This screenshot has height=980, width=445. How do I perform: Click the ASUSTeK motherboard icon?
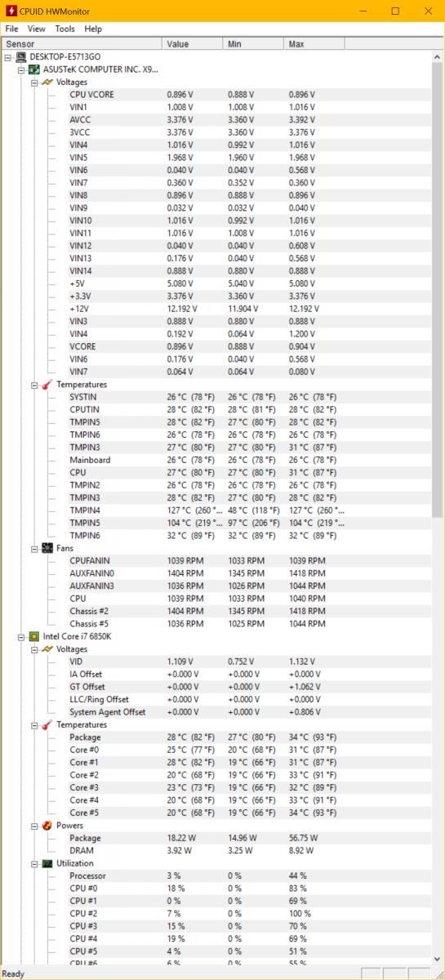click(x=34, y=69)
